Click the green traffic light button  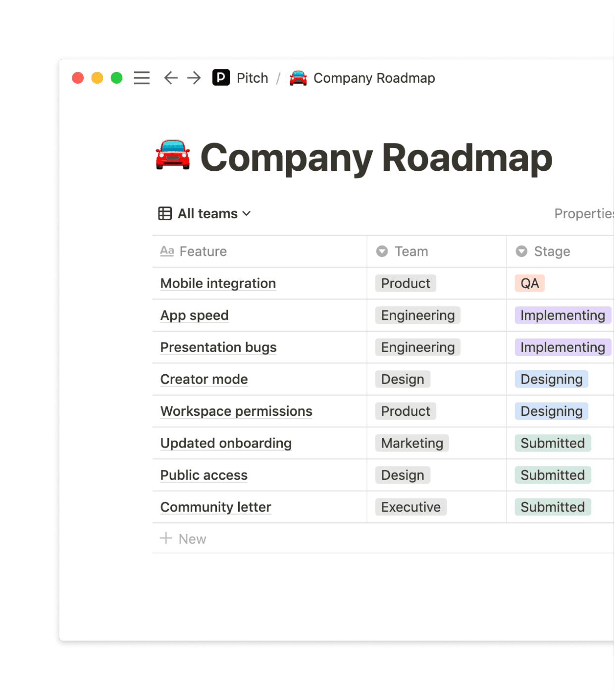tap(116, 78)
